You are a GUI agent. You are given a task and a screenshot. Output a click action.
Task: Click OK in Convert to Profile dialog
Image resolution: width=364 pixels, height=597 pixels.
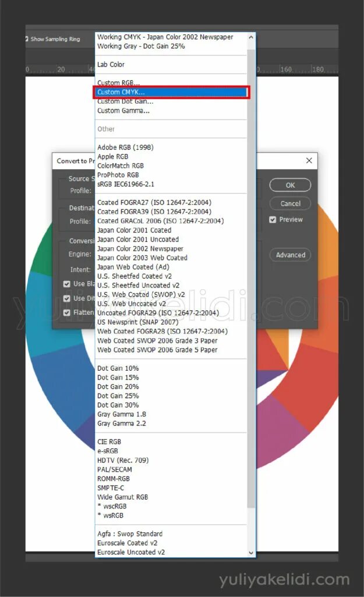pos(290,185)
